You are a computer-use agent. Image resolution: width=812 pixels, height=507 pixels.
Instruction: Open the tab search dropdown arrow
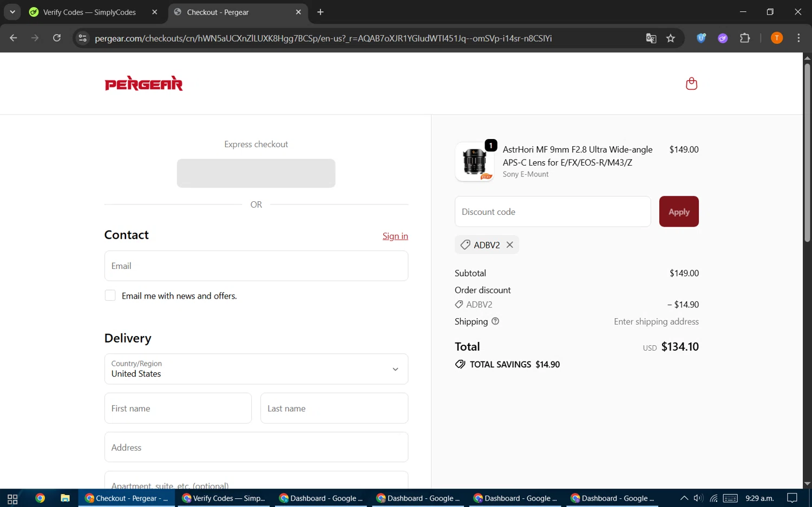[x=12, y=12]
